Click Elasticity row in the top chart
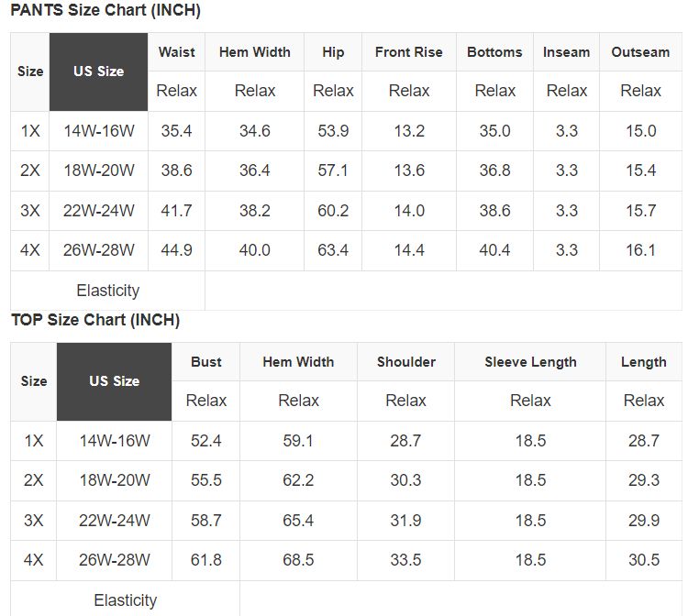Viewport: 688px width, 616px height. click(126, 600)
